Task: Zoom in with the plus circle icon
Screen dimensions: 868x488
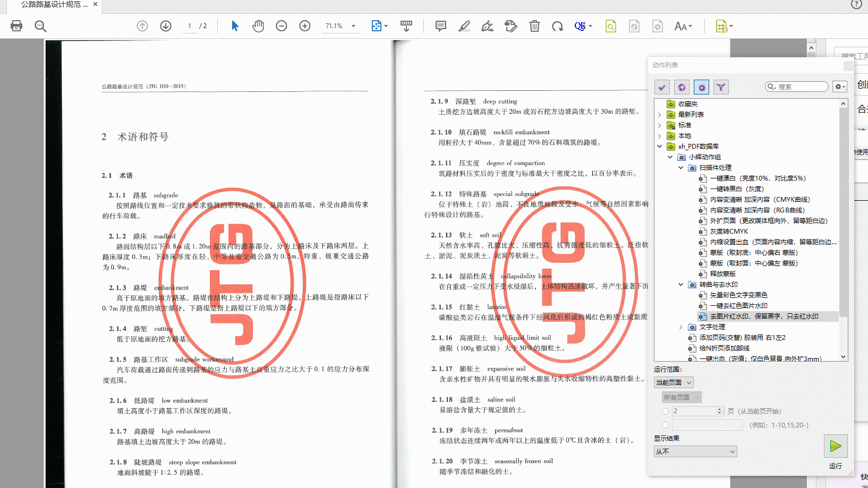Action: tap(305, 25)
